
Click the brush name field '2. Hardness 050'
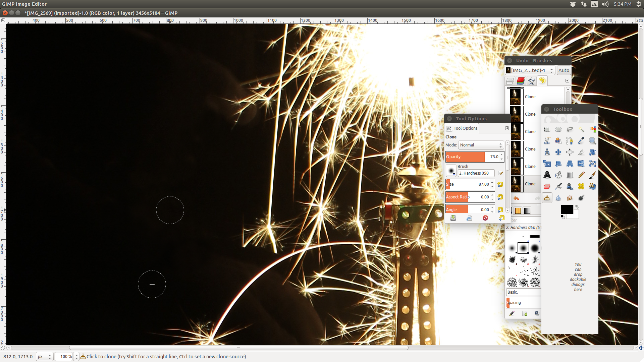click(476, 173)
